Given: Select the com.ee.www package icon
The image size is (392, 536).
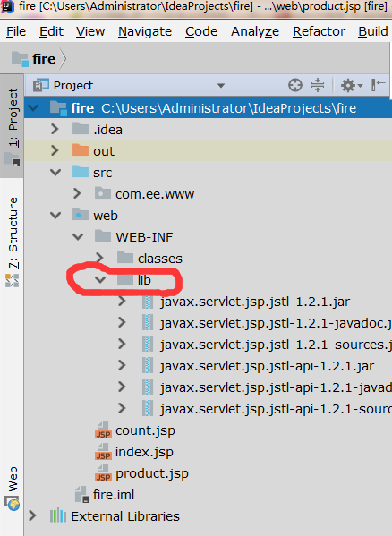Looking at the screenshot, I should (x=103, y=193).
